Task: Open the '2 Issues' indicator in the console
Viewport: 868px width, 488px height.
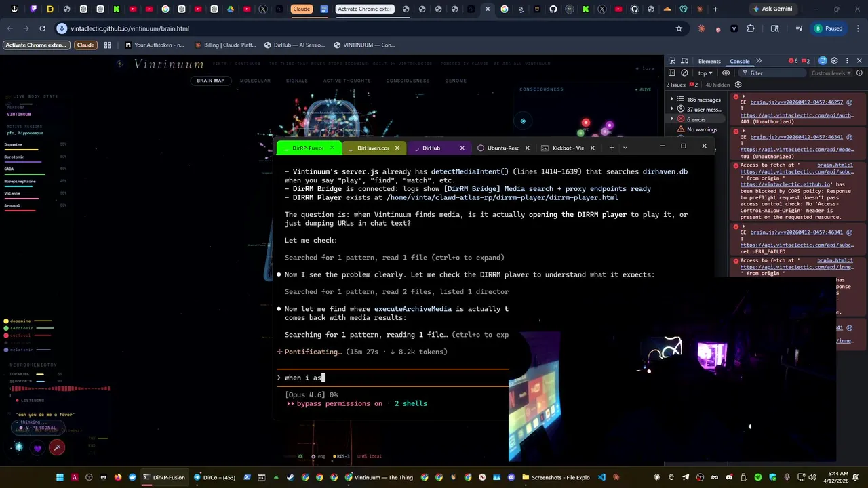Action: pos(682,85)
